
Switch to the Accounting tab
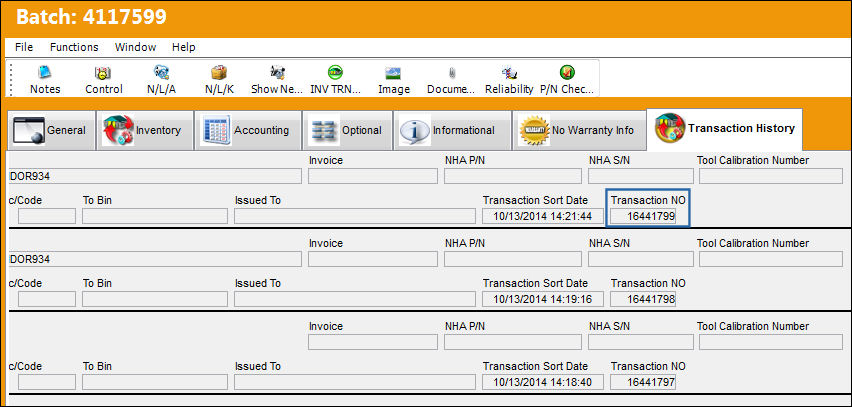pyautogui.click(x=248, y=130)
